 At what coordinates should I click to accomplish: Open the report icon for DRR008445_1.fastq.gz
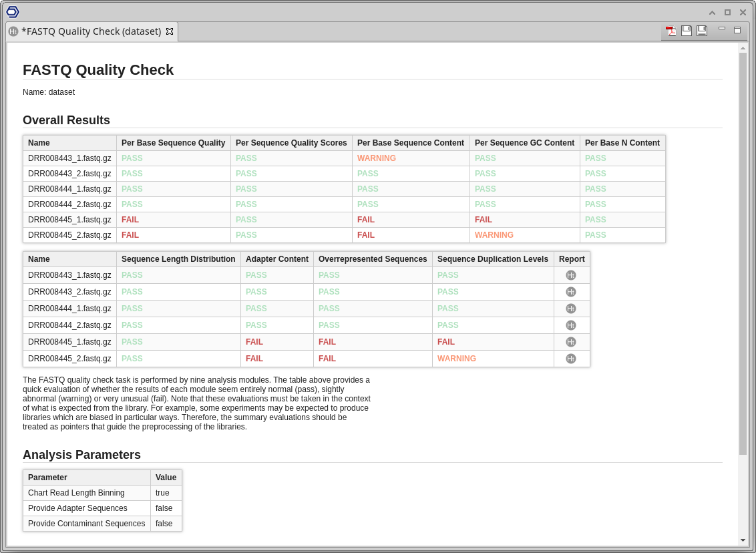tap(570, 342)
